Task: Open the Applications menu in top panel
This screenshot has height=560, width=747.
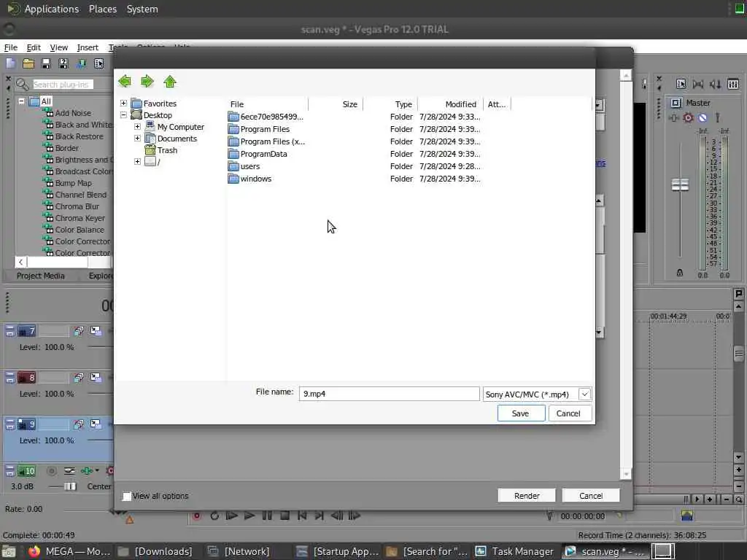Action: coord(52,9)
